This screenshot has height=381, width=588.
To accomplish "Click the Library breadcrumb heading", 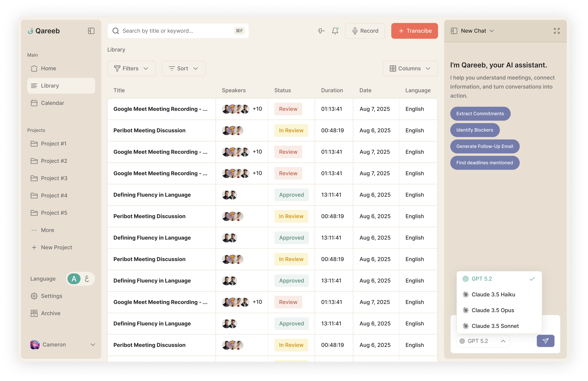I will [116, 50].
